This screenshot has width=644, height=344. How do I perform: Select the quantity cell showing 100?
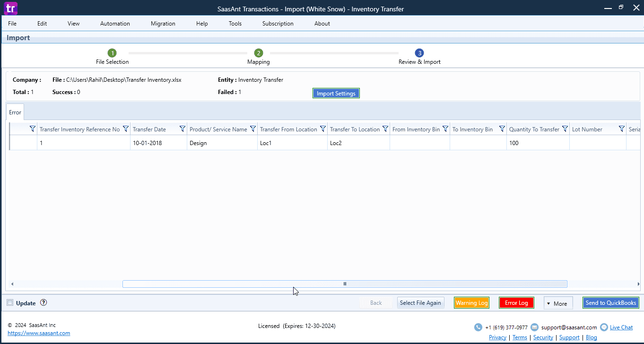(x=538, y=143)
